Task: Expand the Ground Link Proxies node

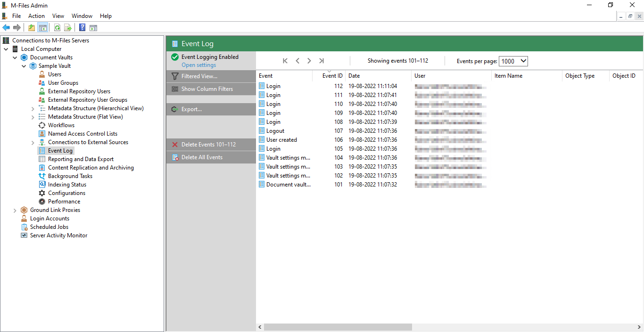Action: coord(15,210)
